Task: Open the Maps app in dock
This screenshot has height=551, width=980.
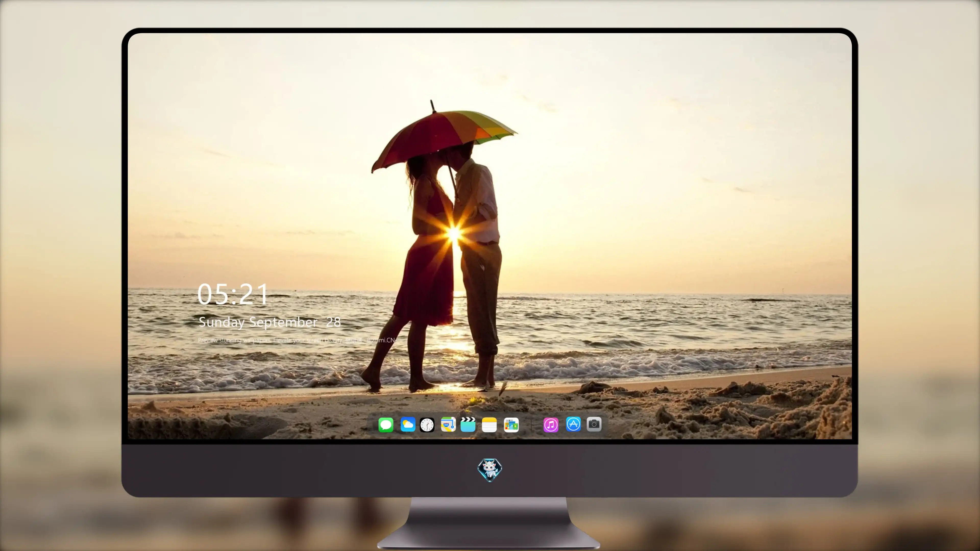Action: point(448,424)
